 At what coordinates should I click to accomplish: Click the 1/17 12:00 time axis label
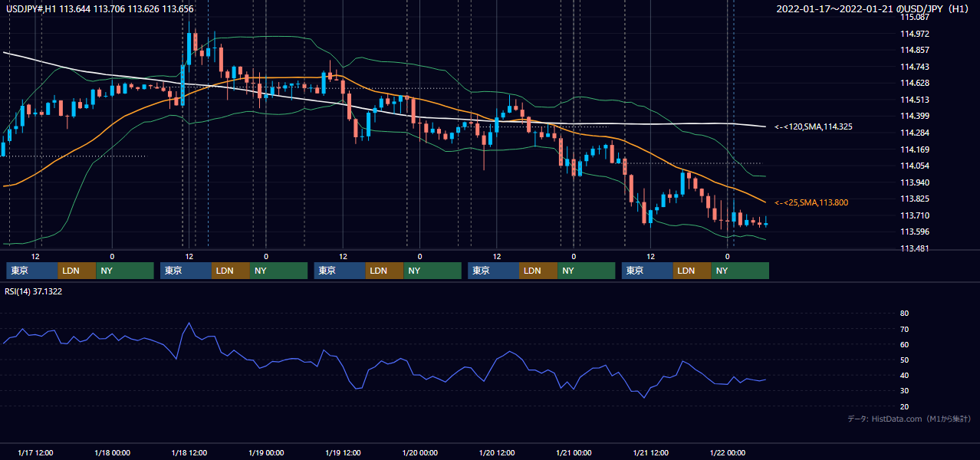coord(36,452)
